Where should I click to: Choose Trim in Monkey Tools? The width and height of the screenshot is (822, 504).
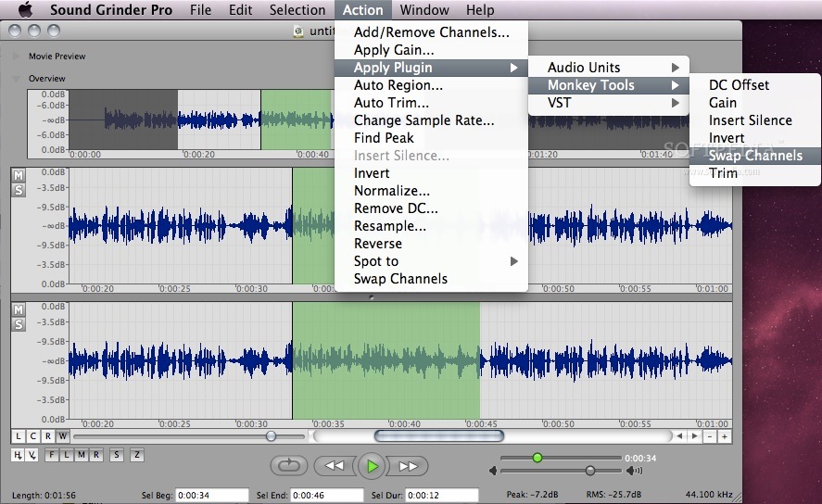click(755, 173)
